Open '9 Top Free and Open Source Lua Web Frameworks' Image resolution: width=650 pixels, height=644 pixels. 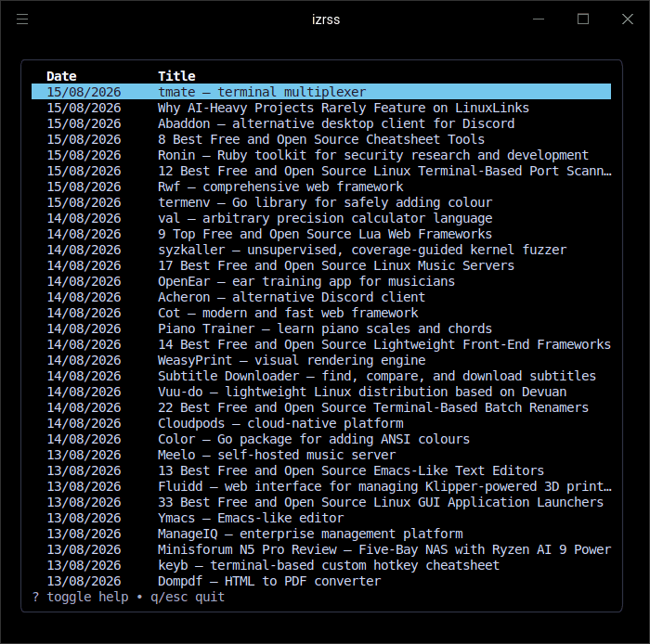tap(321, 234)
